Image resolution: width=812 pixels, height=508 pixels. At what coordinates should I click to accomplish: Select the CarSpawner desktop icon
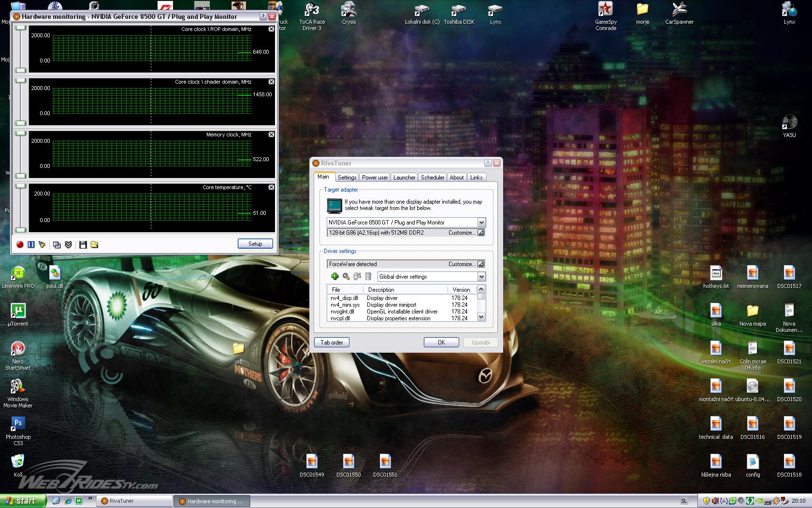point(679,13)
